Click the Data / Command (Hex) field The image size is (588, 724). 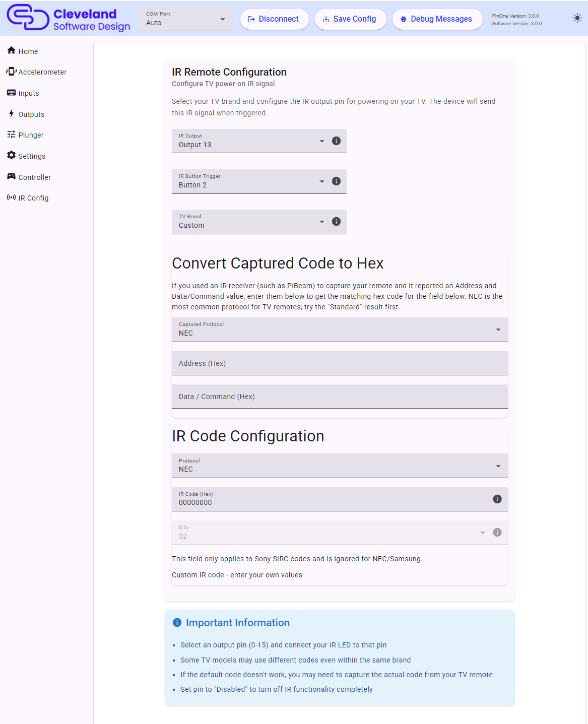pos(340,397)
